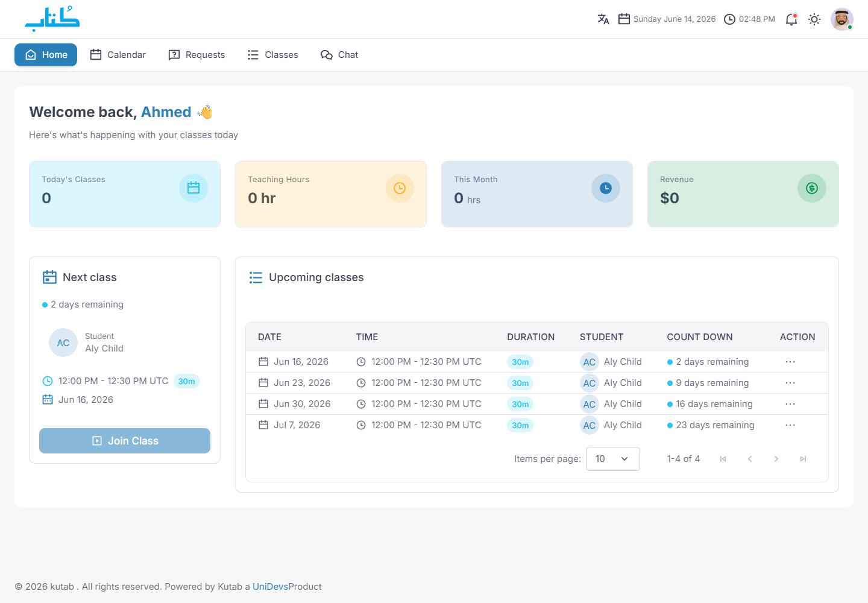
Task: Click the Kutab logo
Action: tap(52, 19)
